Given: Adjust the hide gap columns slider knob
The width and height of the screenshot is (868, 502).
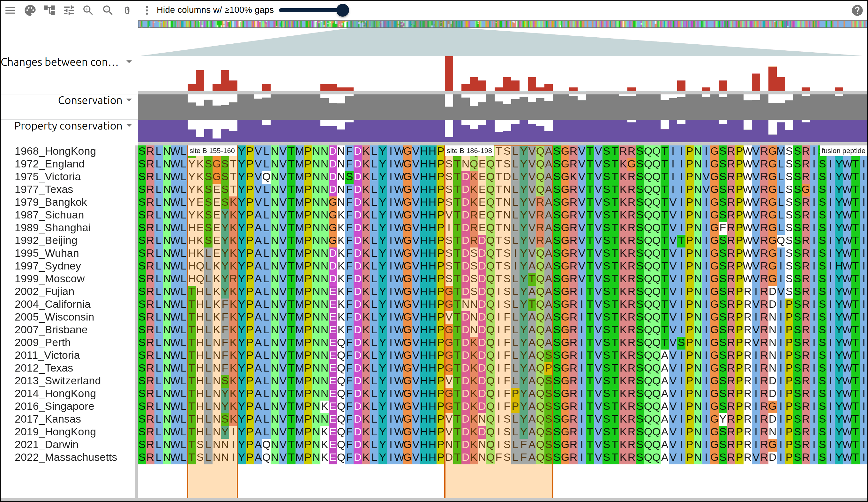Looking at the screenshot, I should coord(342,10).
